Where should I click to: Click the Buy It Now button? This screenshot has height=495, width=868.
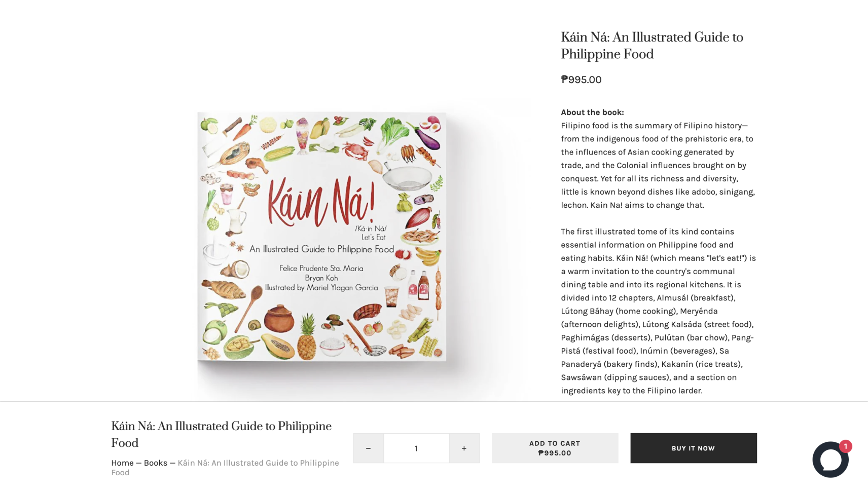[x=693, y=448]
